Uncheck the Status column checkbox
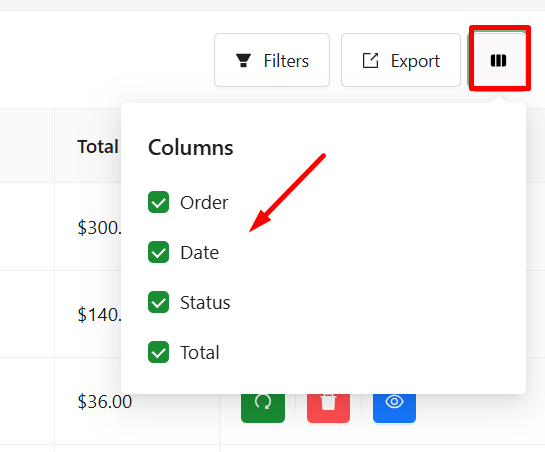 click(158, 302)
